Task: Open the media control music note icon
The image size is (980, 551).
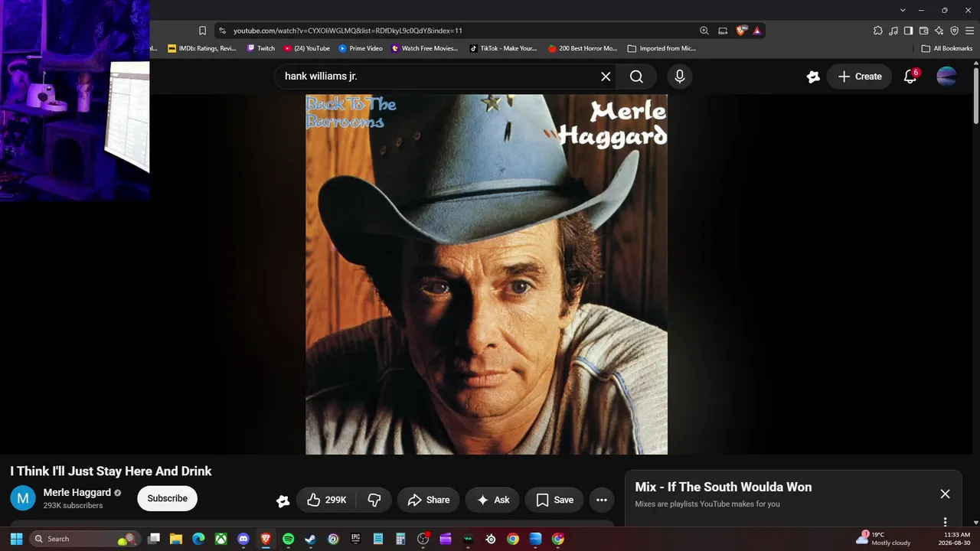Action: click(893, 31)
